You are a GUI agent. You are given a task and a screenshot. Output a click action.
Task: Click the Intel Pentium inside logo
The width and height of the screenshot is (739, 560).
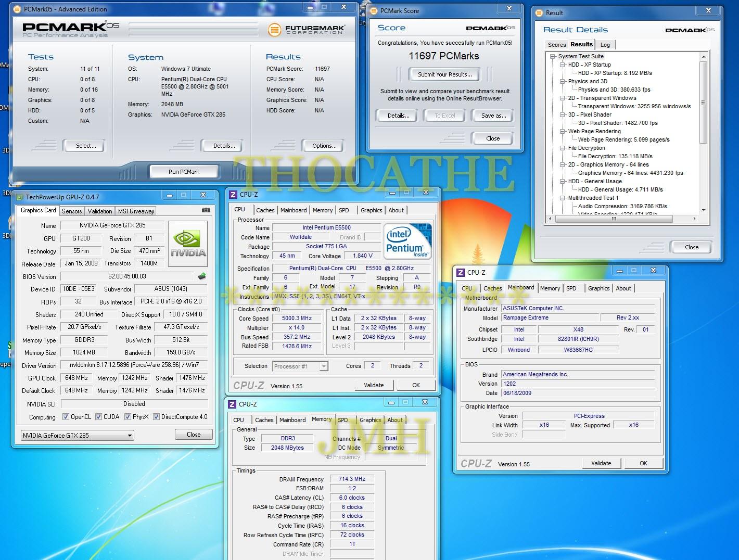[x=407, y=241]
